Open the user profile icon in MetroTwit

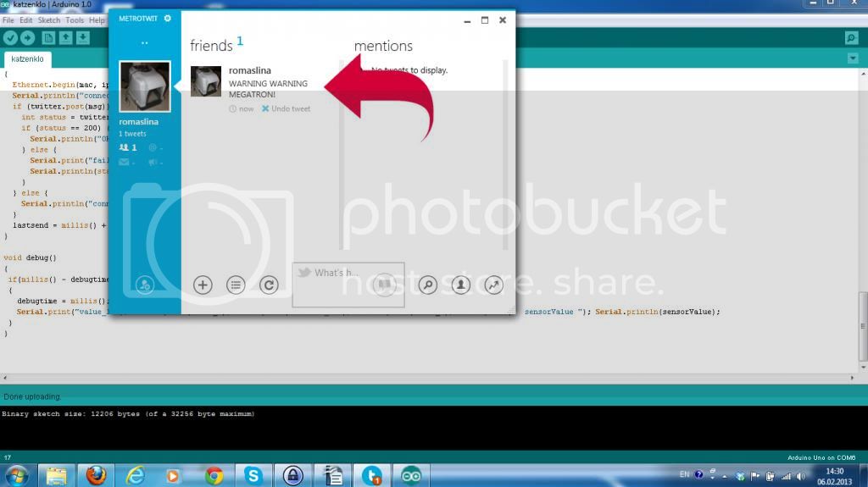460,285
